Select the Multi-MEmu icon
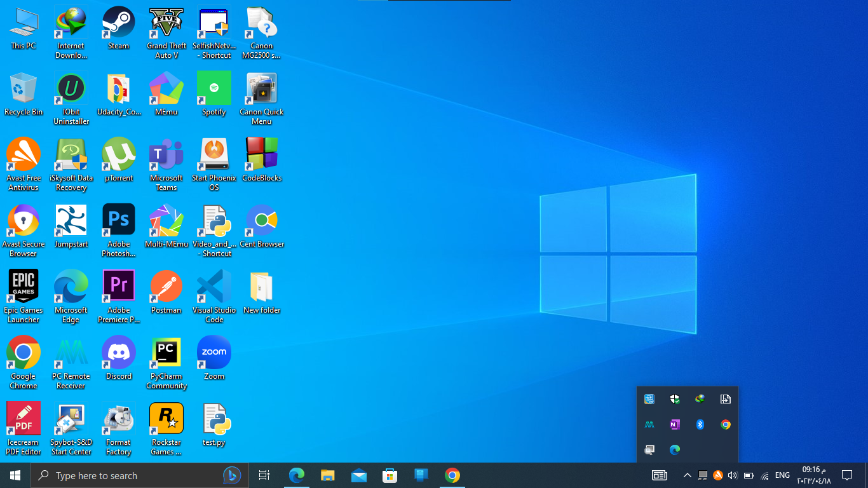The height and width of the screenshot is (488, 868). point(166,227)
